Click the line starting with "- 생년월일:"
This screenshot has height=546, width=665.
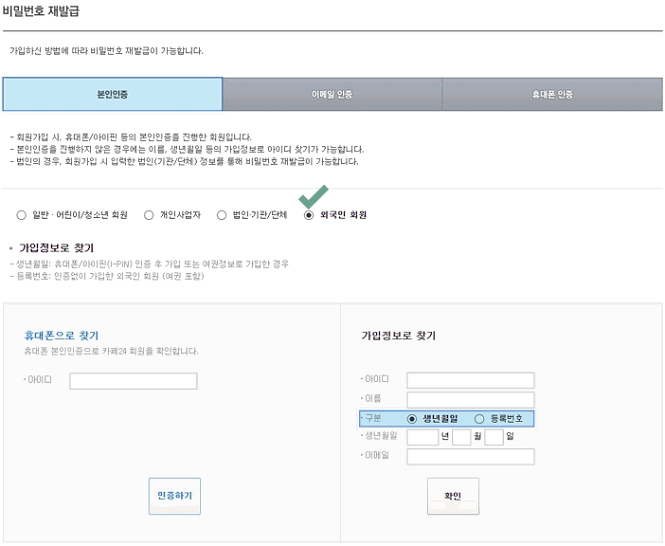(149, 264)
